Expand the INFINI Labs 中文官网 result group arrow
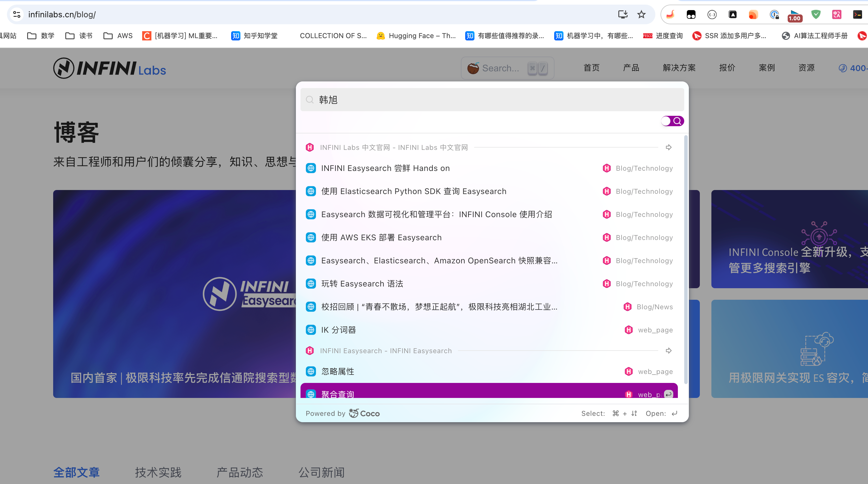This screenshot has width=868, height=484. click(x=669, y=148)
